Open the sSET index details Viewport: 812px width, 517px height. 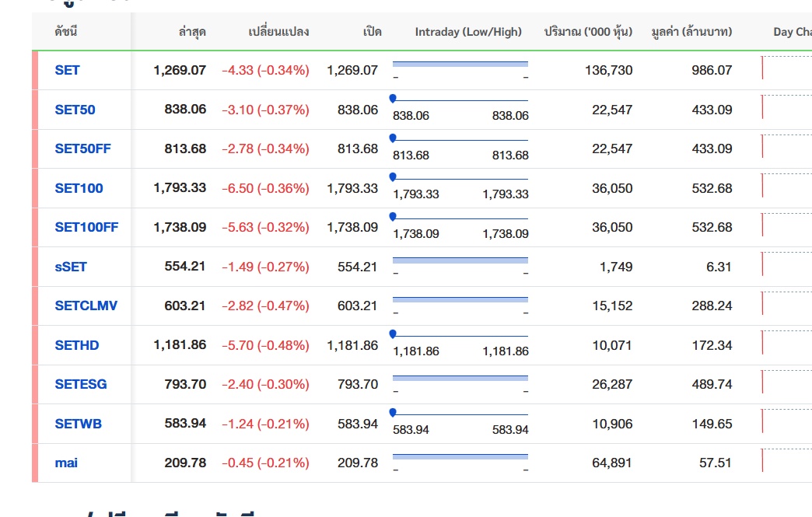pyautogui.click(x=71, y=267)
